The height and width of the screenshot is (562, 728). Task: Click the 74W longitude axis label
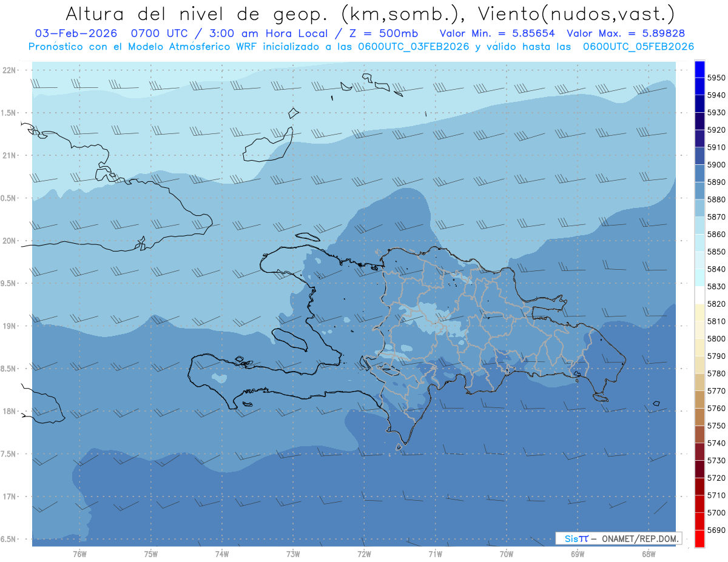pyautogui.click(x=222, y=554)
